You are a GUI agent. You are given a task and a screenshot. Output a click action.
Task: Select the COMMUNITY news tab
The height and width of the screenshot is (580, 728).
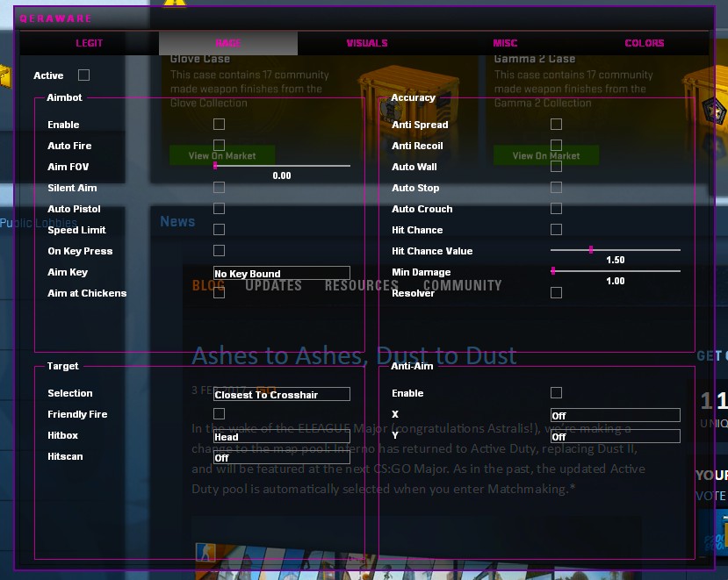coord(463,285)
